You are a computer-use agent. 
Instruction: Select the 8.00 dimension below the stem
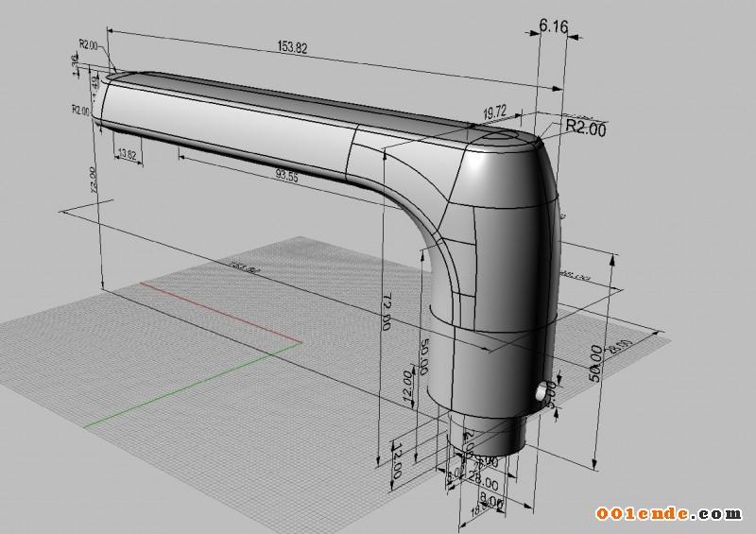point(491,503)
